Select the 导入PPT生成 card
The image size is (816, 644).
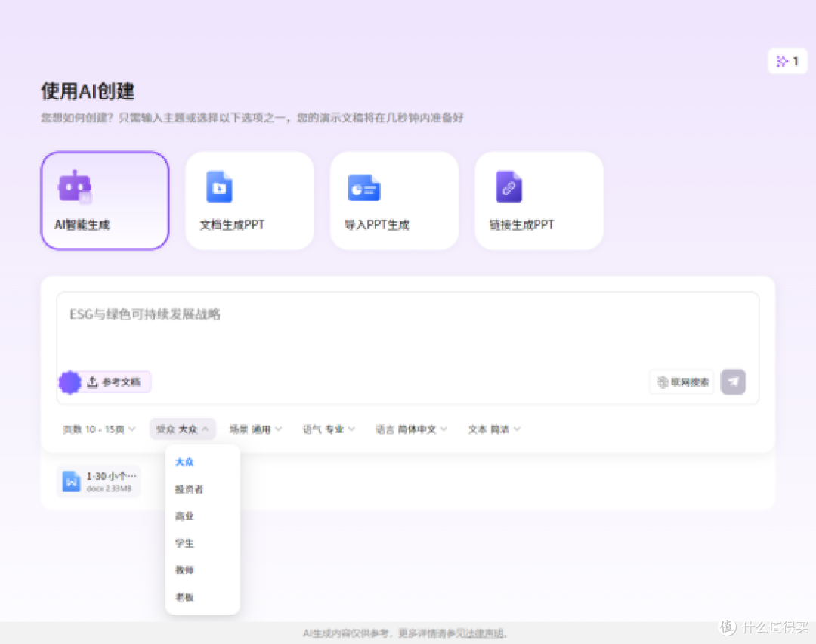click(x=394, y=200)
